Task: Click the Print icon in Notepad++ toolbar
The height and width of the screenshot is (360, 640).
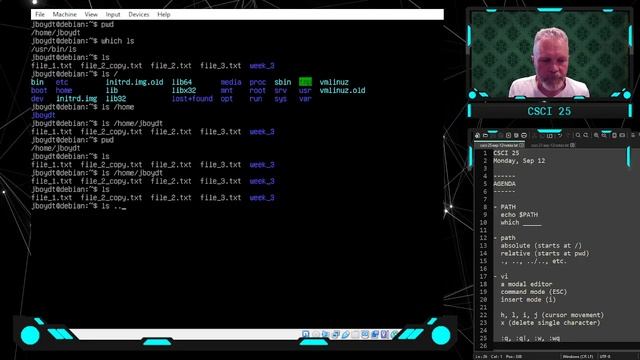Action: coord(524,135)
